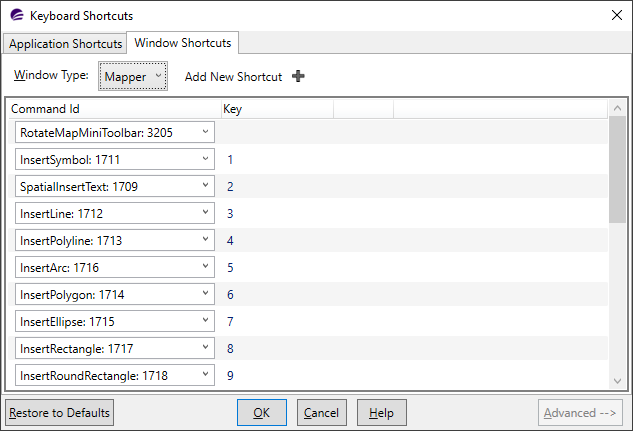633x431 pixels.
Task: Click the Key column header
Action: point(275,108)
